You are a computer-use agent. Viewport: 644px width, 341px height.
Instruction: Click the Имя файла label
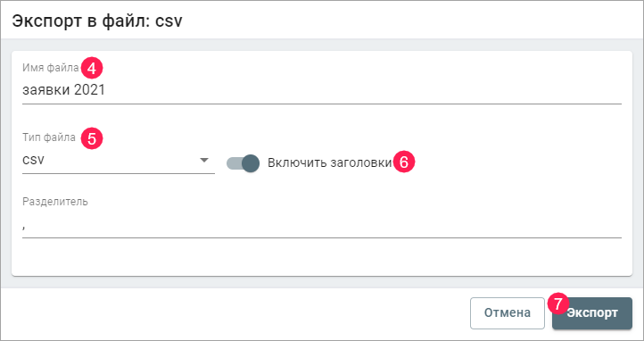pos(51,68)
